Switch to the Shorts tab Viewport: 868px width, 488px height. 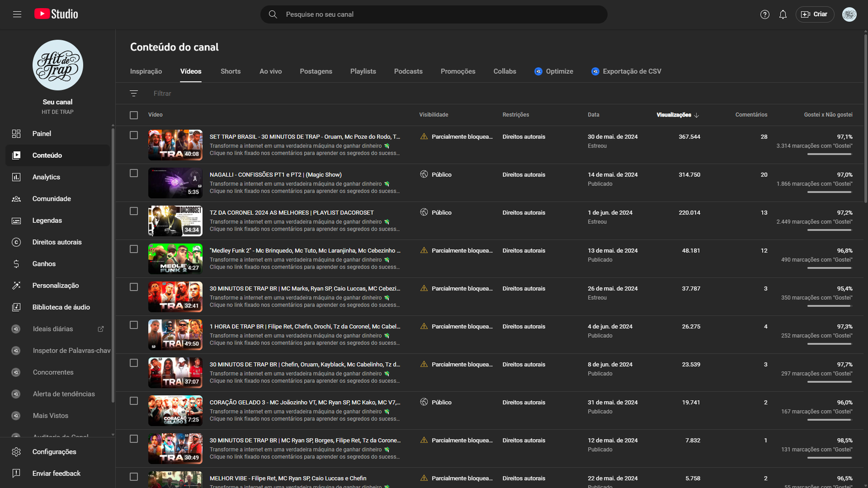click(231, 72)
